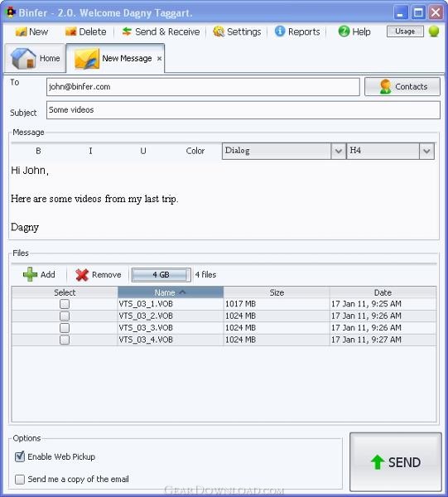Click the Help menu label
Image resolution: width=448 pixels, height=497 pixels.
[x=361, y=31]
